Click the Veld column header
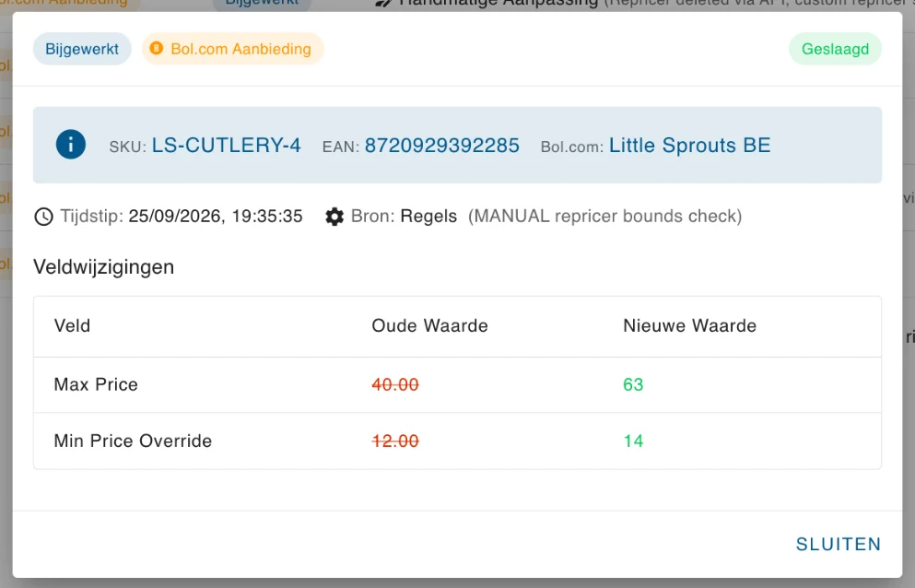This screenshot has height=588, width=915. [73, 326]
